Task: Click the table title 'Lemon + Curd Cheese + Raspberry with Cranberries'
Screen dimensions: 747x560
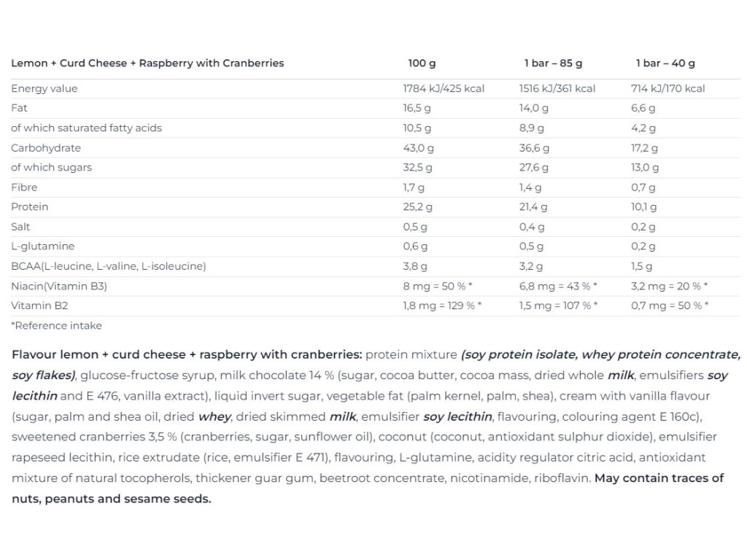Action: pyautogui.click(x=147, y=63)
